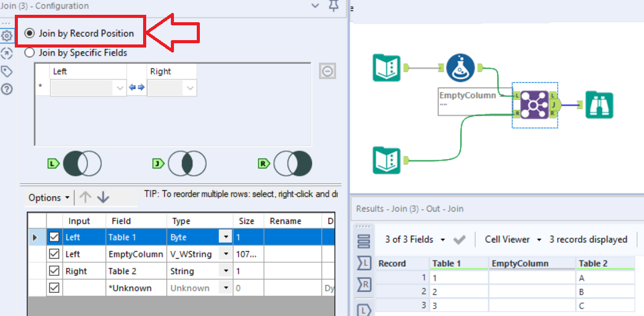
Task: Uncheck the Table 1 field checkbox
Action: click(x=54, y=237)
